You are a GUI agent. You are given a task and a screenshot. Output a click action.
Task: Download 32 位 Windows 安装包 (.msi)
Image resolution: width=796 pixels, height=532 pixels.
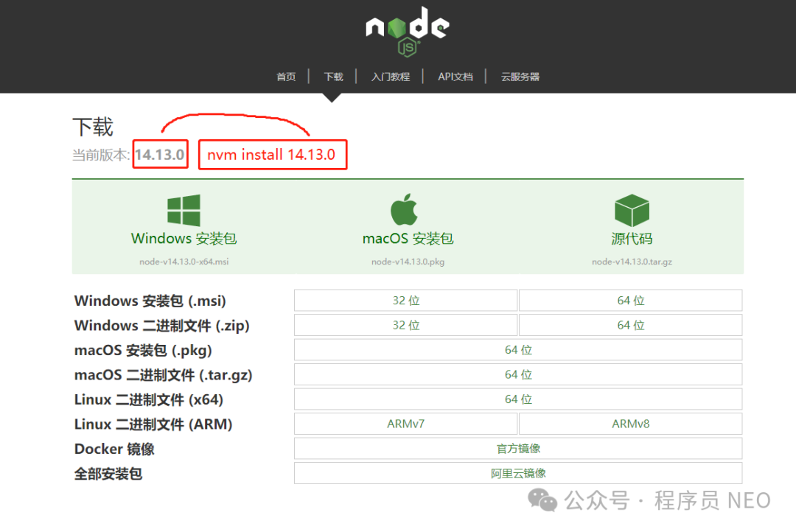click(x=405, y=300)
